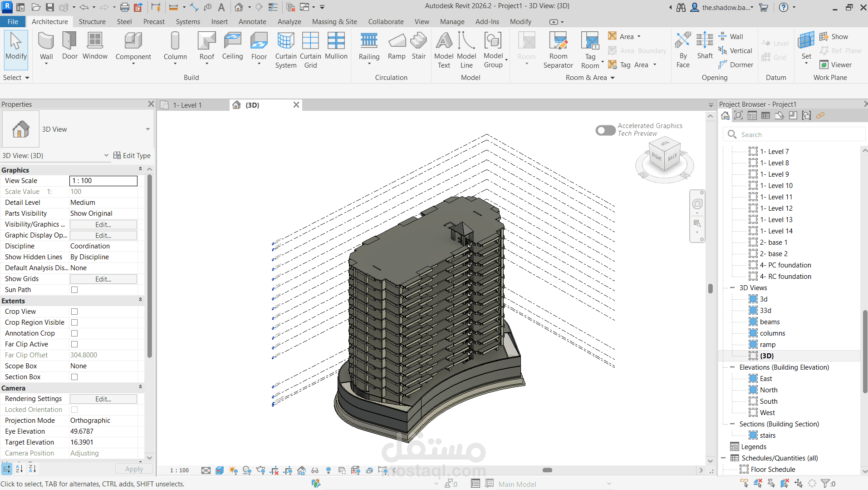Expand the Room & Area panel dropdown

[x=612, y=78]
